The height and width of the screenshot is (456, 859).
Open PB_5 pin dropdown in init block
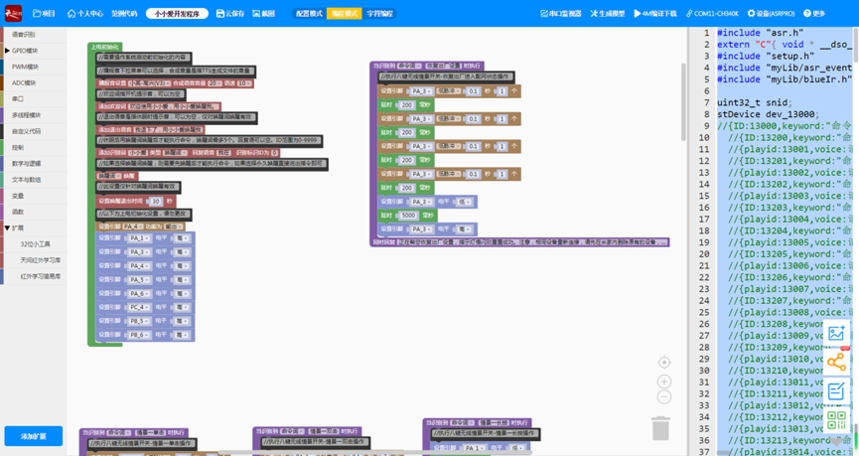[139, 321]
